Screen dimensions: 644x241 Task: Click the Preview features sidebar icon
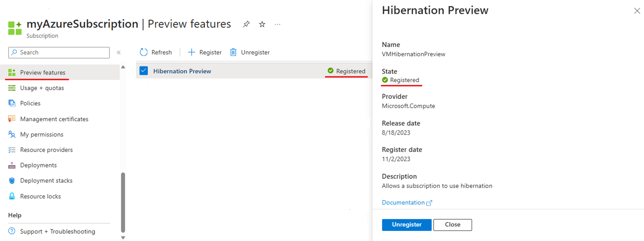(12, 72)
